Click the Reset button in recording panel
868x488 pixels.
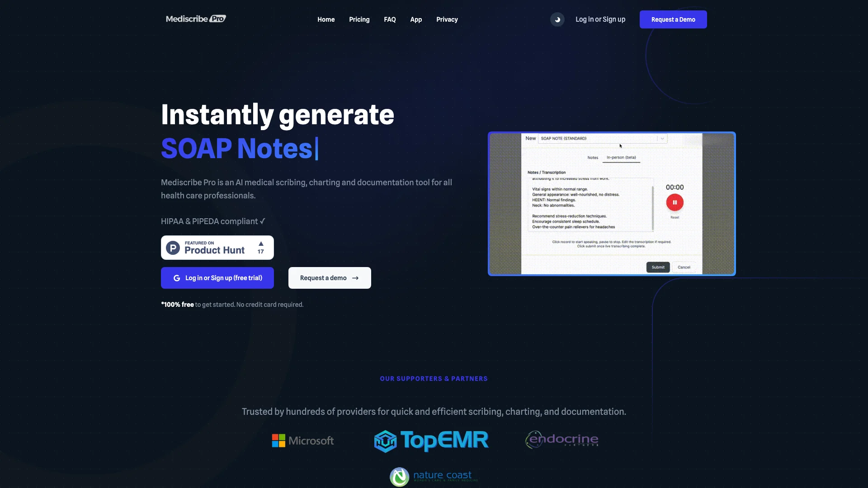point(674,217)
